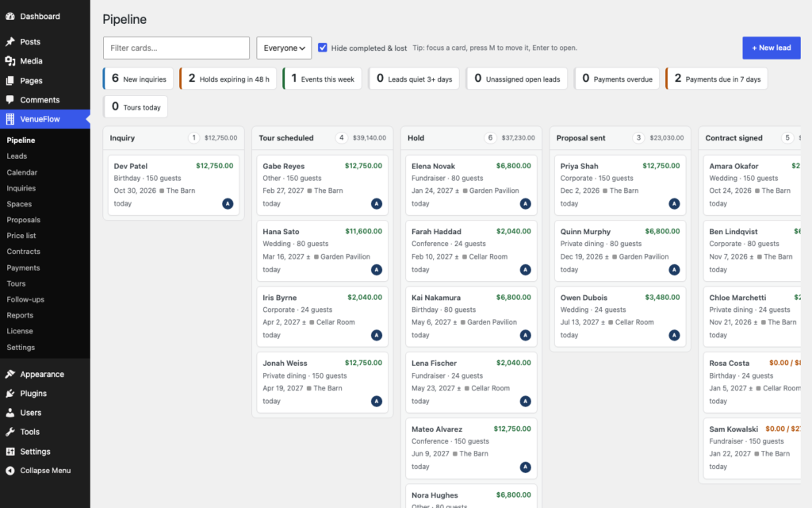This screenshot has width=812, height=508.
Task: Open Price list submenu item
Action: (x=21, y=235)
